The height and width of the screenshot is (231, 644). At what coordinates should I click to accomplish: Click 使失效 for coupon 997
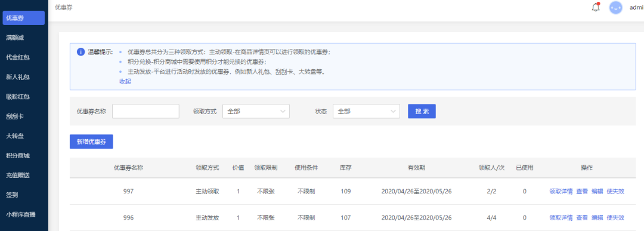(615, 191)
